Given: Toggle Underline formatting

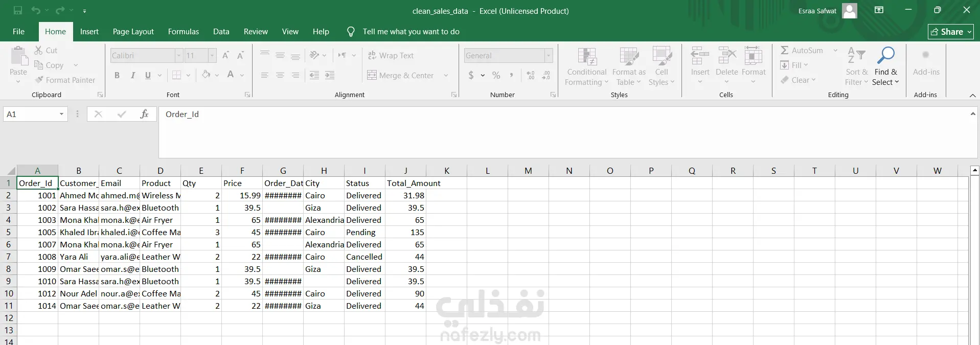Looking at the screenshot, I should (x=148, y=75).
